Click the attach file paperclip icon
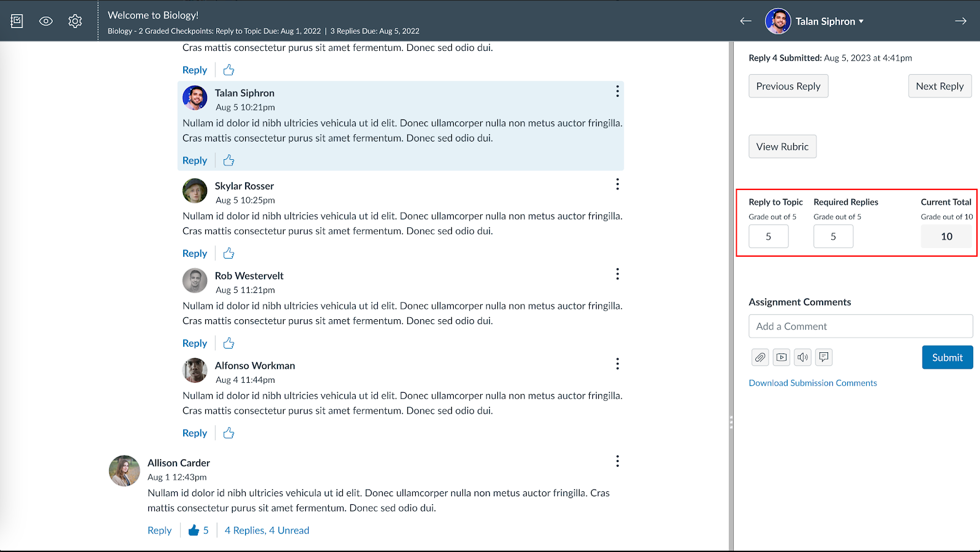 click(760, 357)
